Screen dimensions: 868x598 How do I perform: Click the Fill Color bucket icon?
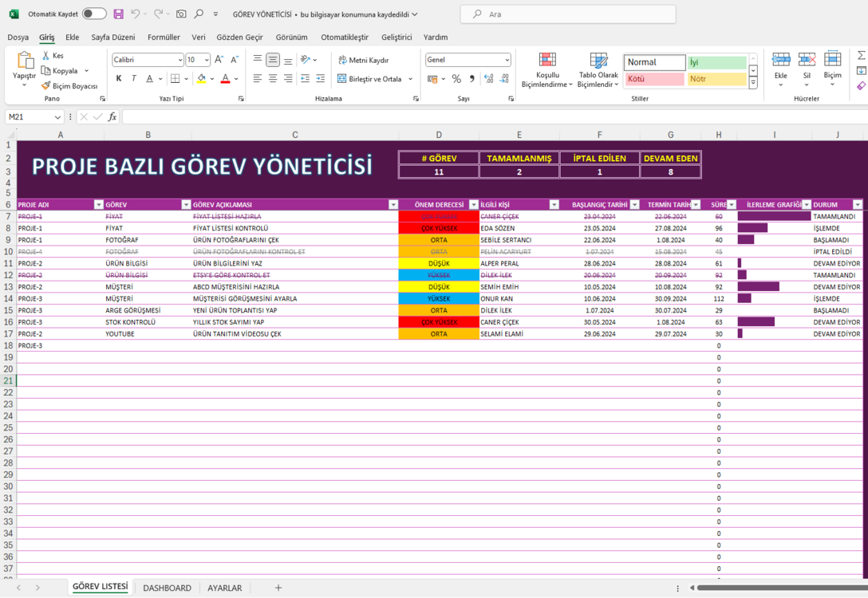pos(202,79)
